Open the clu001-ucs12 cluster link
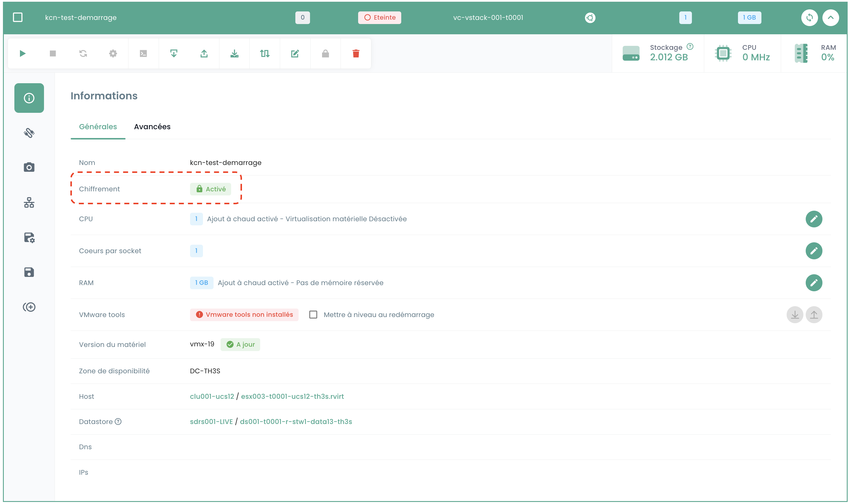The image size is (850, 504). point(212,396)
